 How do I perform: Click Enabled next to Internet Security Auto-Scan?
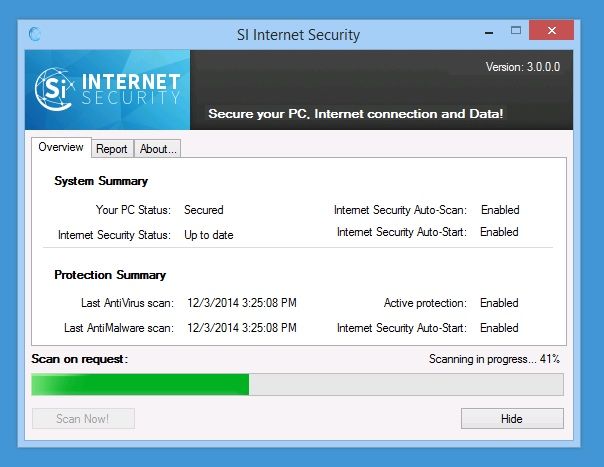tap(500, 210)
